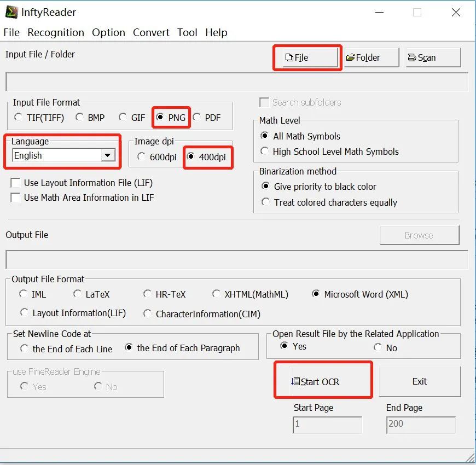
Task: Click the Output File path field
Action: 237,260
